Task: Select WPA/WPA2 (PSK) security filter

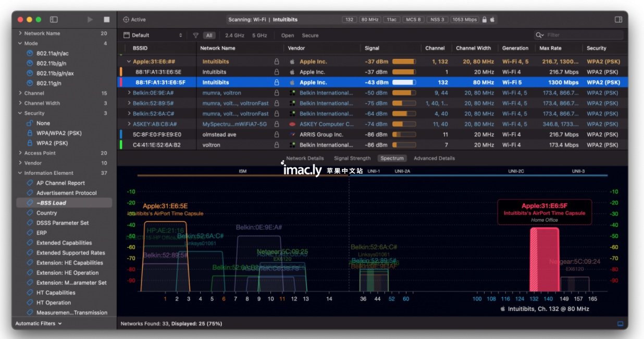Action: [x=59, y=133]
